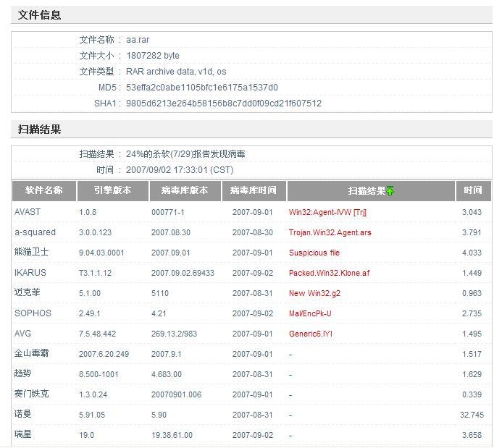
Task: Click virus database version 19.38.61.00
Action: point(172,435)
